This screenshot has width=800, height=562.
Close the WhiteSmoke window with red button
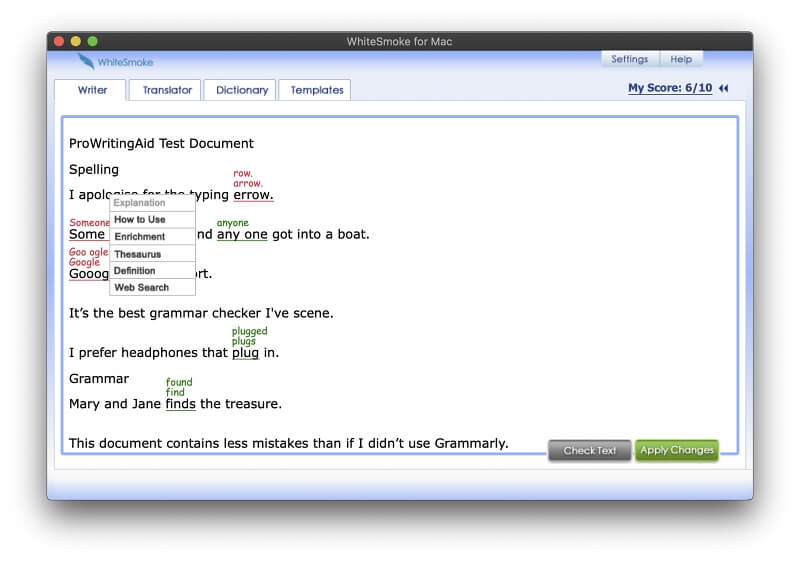[59, 41]
